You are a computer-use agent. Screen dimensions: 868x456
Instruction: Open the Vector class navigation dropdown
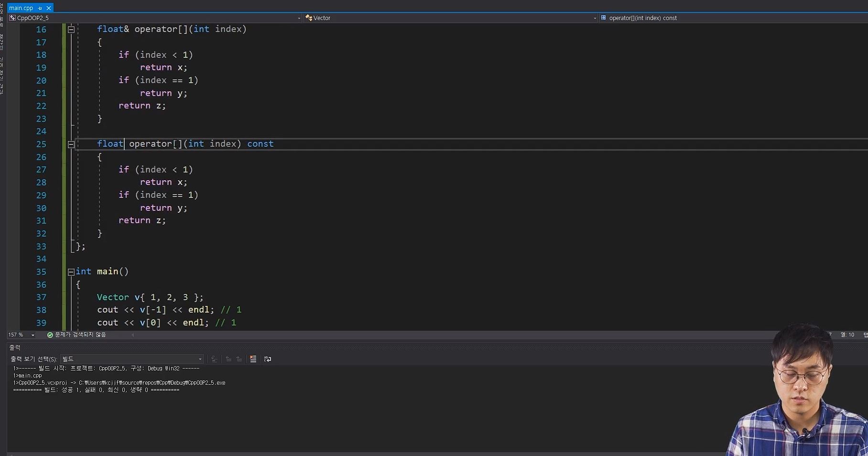click(595, 18)
